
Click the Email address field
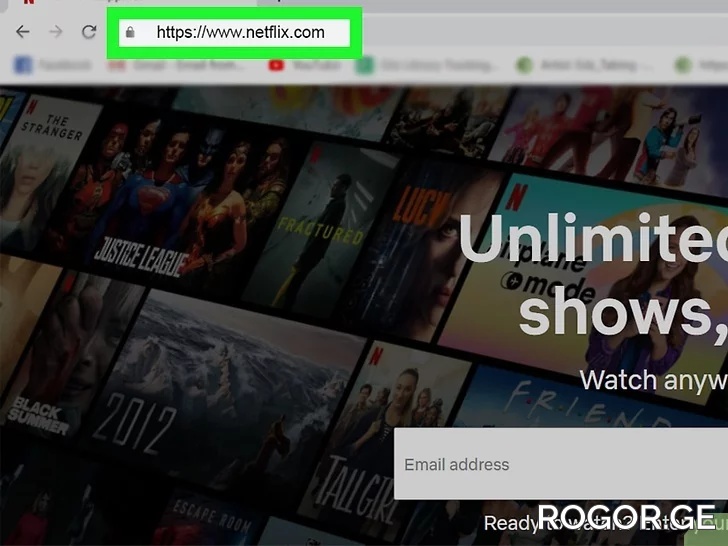561,464
